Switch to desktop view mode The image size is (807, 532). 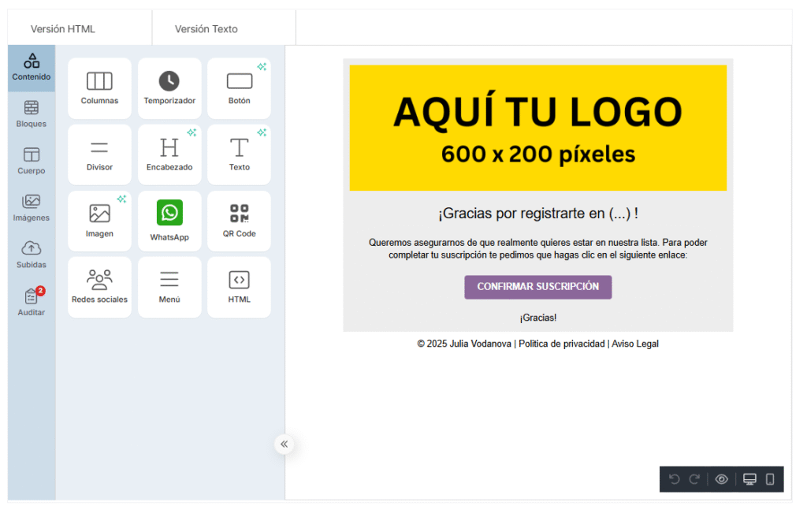coord(749,479)
